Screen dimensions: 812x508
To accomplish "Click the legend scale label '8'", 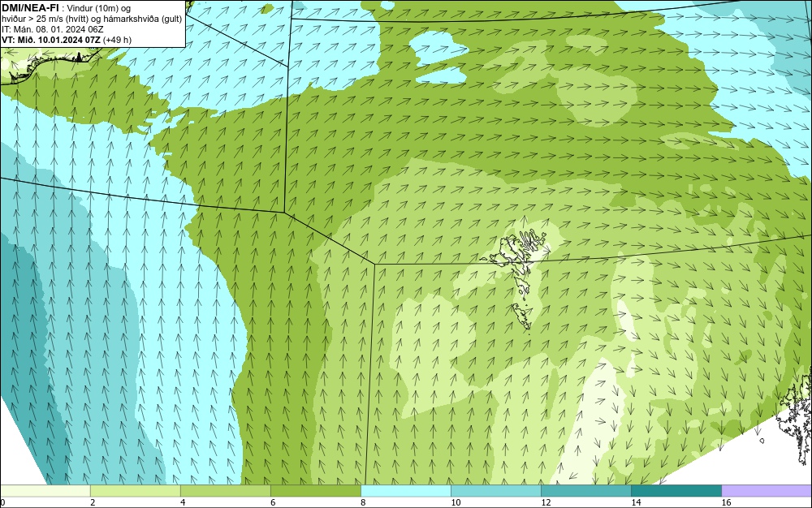I will click(363, 502).
